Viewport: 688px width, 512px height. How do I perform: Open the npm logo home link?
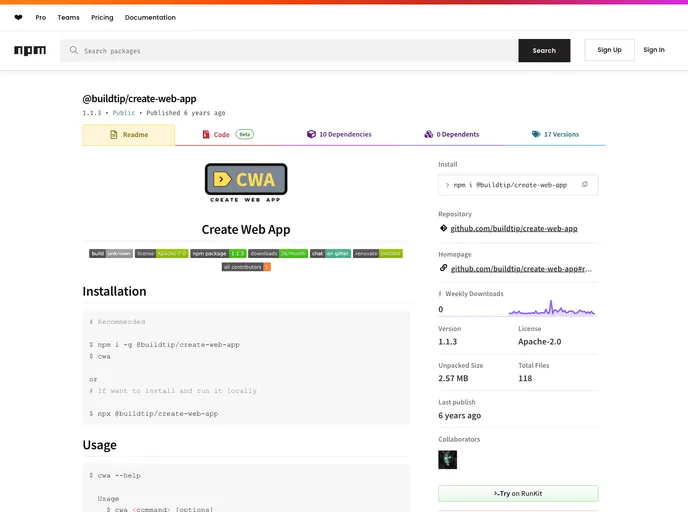[x=30, y=50]
